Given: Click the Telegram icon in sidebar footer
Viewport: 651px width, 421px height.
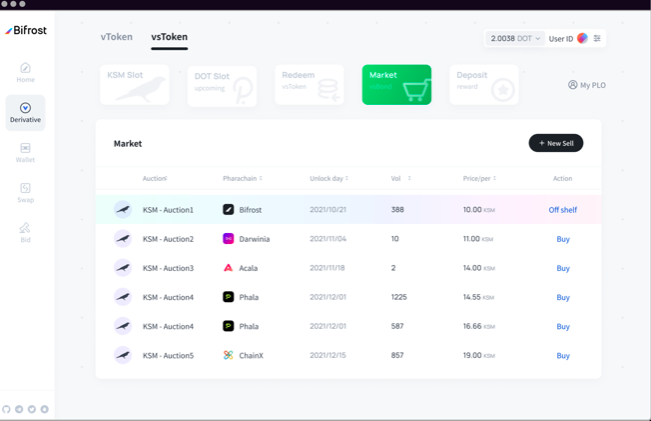Looking at the screenshot, I should pos(19,409).
